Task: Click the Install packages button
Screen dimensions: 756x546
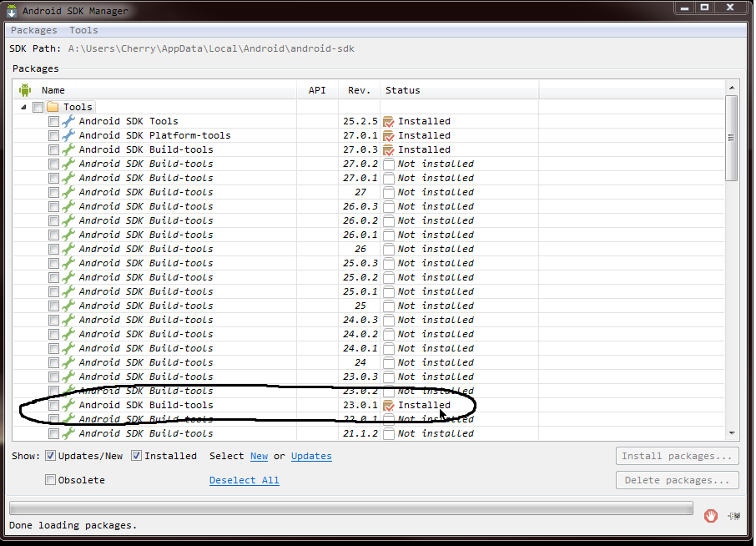Action: click(677, 456)
